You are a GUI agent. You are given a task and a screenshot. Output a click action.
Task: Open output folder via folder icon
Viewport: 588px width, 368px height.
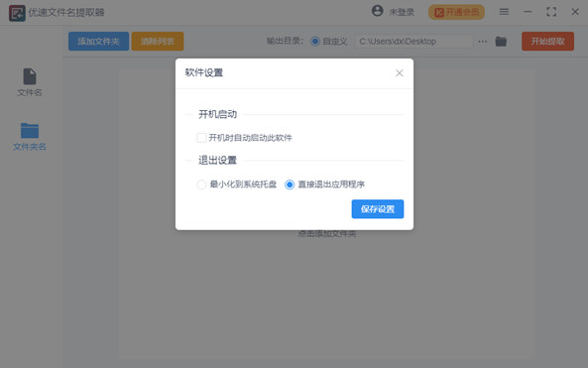point(501,42)
